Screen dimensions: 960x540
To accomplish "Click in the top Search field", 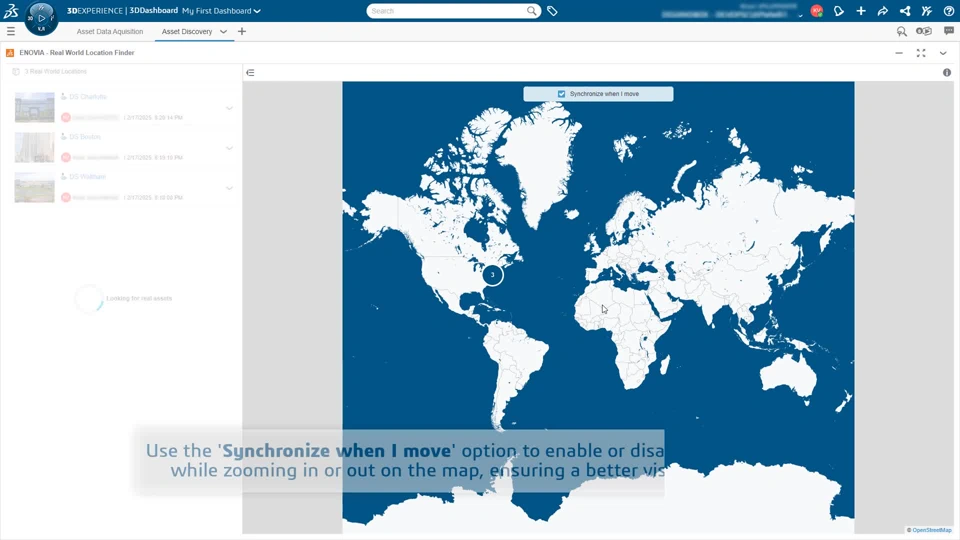I will pyautogui.click(x=447, y=11).
